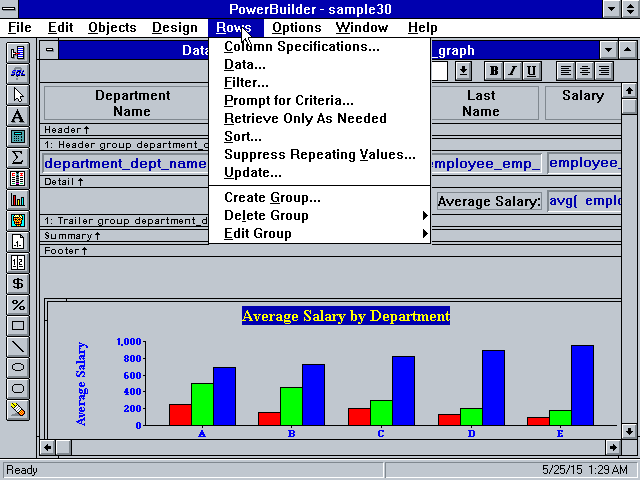Apply the percent (%) format tool
Viewport: 640px width, 480px height.
click(18, 305)
